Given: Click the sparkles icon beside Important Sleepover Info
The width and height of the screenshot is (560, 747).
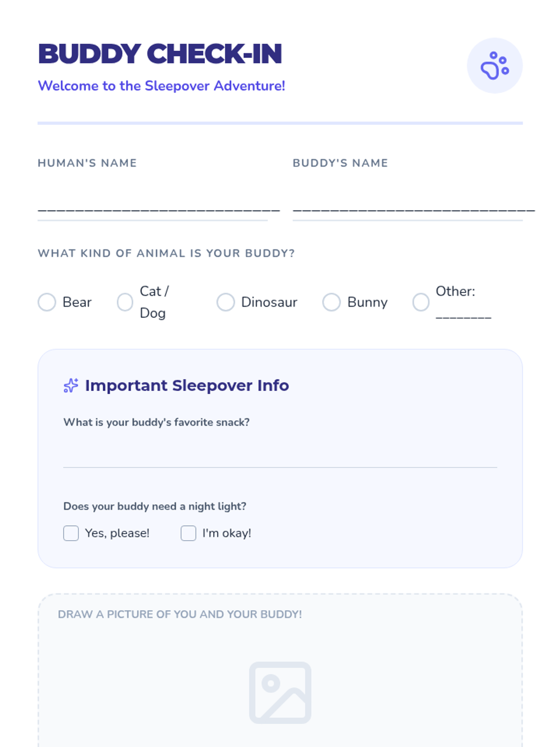Looking at the screenshot, I should 71,386.
